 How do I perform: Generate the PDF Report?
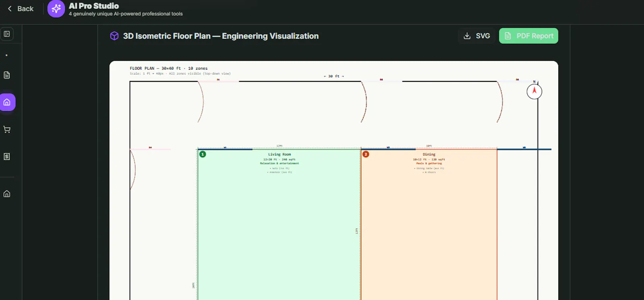pos(528,36)
